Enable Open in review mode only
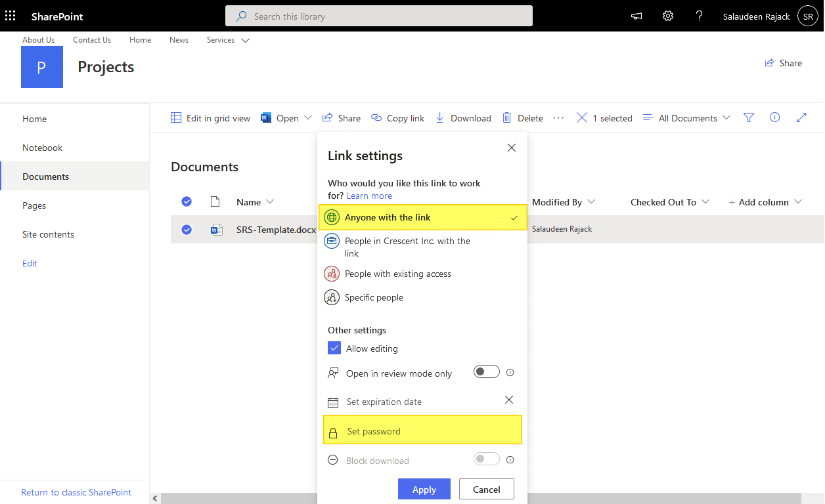Screen dimensions: 825x504 point(486,371)
